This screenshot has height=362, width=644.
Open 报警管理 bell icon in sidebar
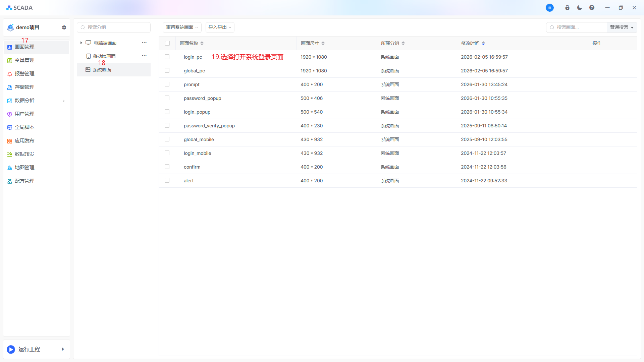click(x=10, y=74)
